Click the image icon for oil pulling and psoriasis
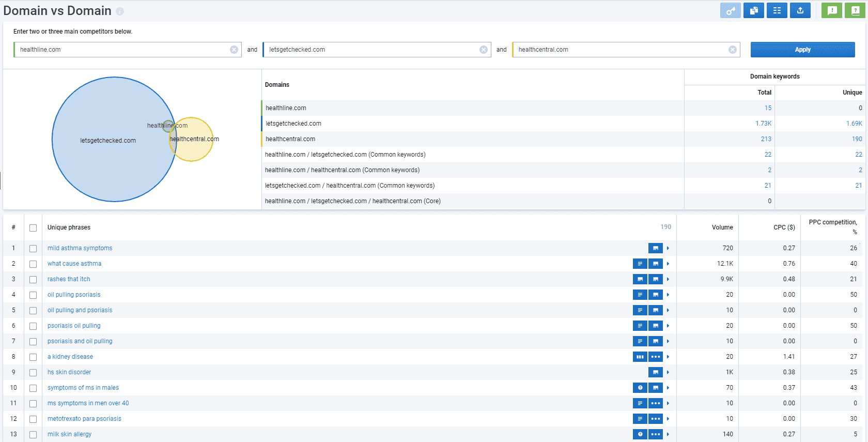868x442 pixels. pyautogui.click(x=656, y=310)
